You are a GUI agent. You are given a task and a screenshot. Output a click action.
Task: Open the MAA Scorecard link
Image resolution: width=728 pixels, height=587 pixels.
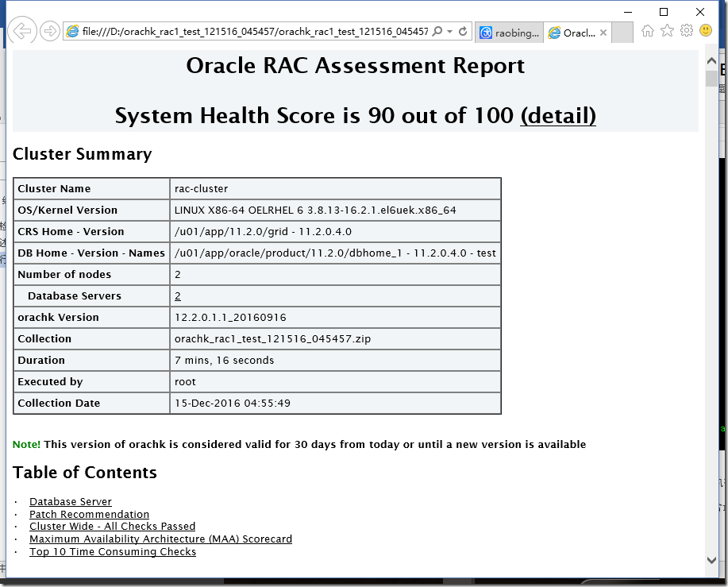click(x=160, y=539)
